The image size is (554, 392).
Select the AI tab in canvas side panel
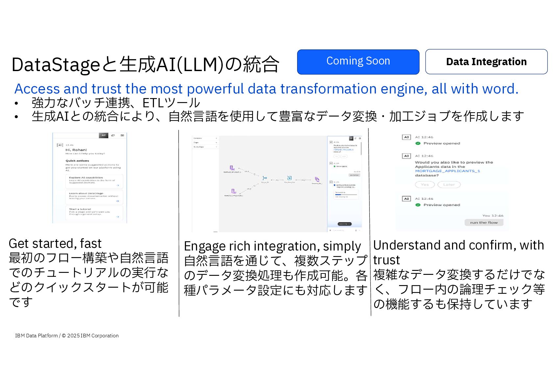351,138
